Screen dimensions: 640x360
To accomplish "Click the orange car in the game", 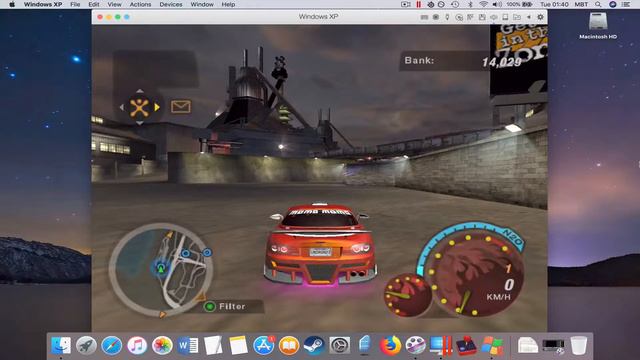I will (x=320, y=244).
